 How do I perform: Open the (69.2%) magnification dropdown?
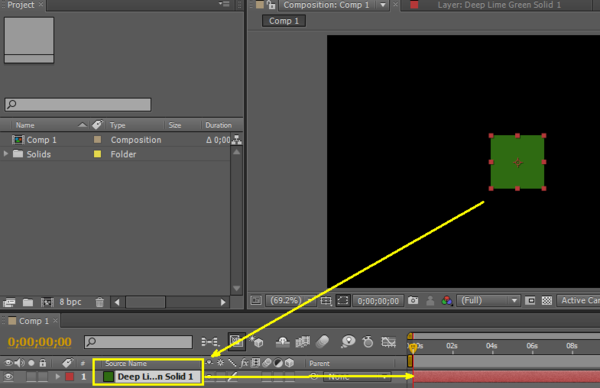[x=290, y=301]
